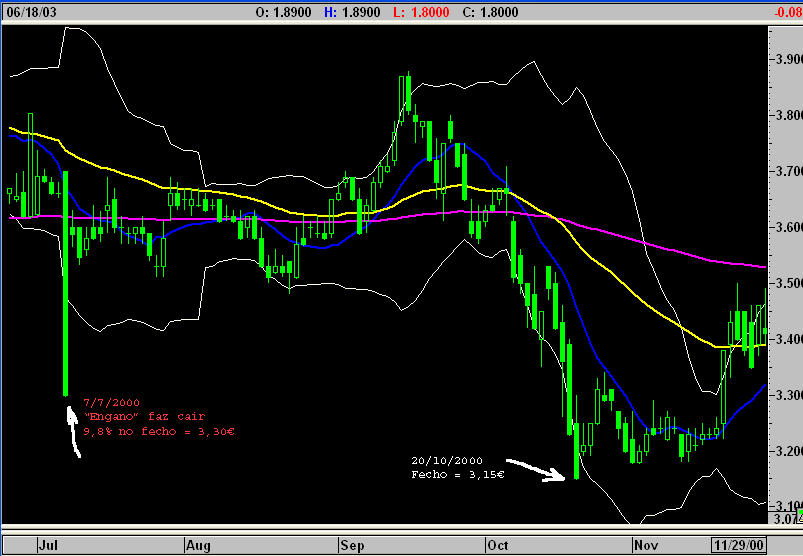803x556 pixels.
Task: Click the 3.80 price axis label
Action: coord(789,115)
